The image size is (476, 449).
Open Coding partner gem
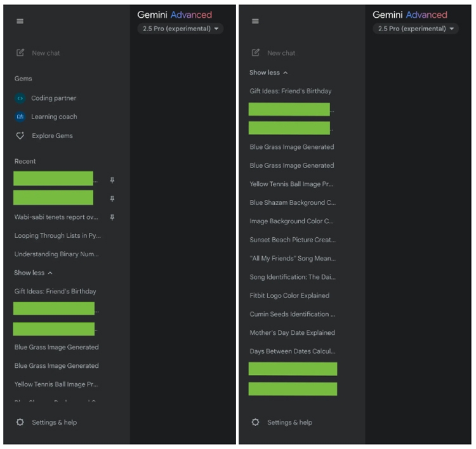coord(53,98)
